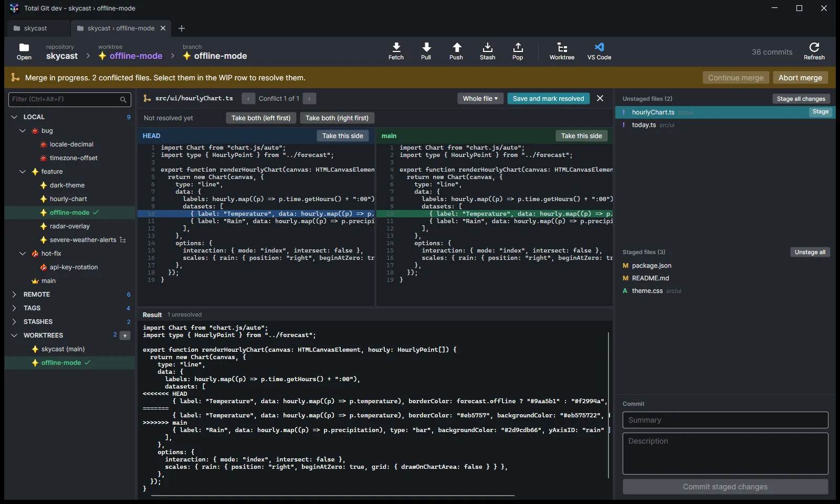Stash current changes
Viewport: 840px width, 504px height.
click(487, 51)
